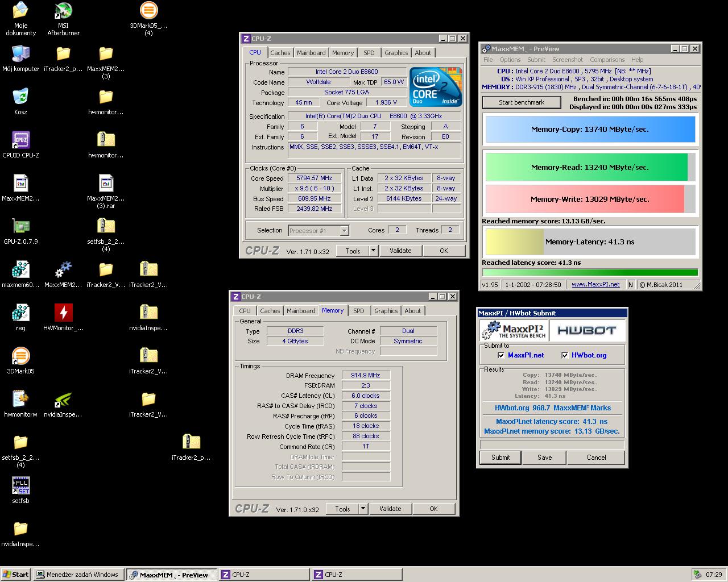Click the Intel Core 2 Duo logo
Image resolution: width=728 pixels, height=582 pixels.
point(436,88)
